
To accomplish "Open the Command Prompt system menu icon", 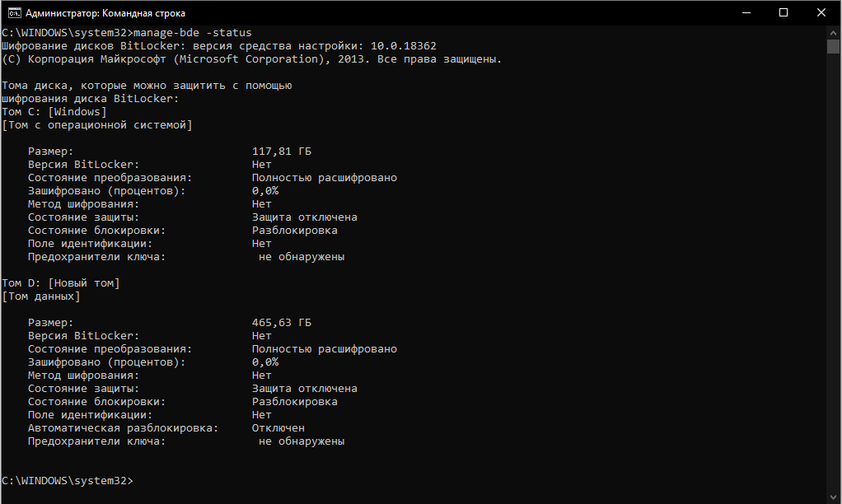I will coord(13,12).
